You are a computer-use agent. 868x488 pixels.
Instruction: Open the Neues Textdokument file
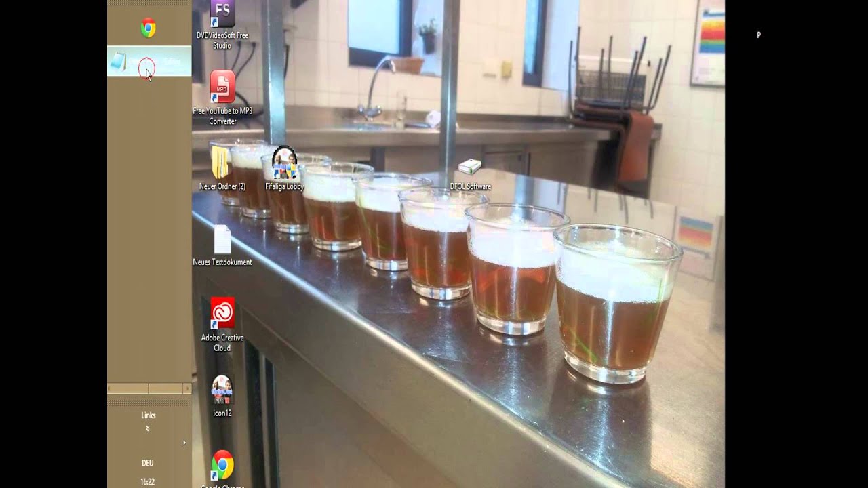222,245
